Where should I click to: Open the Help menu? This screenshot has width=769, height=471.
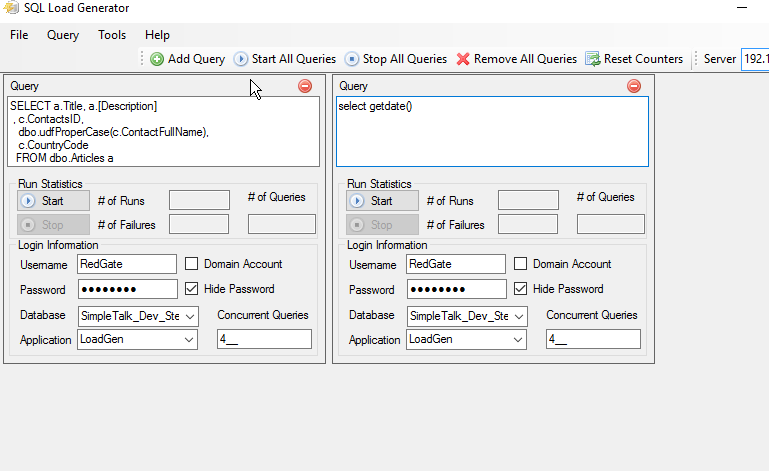tap(157, 35)
